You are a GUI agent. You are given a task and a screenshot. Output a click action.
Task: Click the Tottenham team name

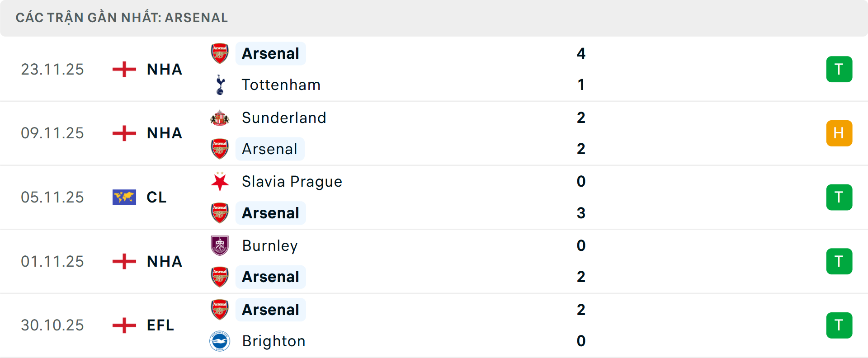click(x=281, y=85)
